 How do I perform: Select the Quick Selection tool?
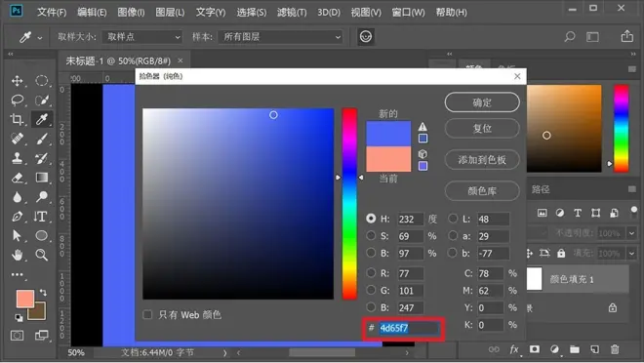pos(42,100)
